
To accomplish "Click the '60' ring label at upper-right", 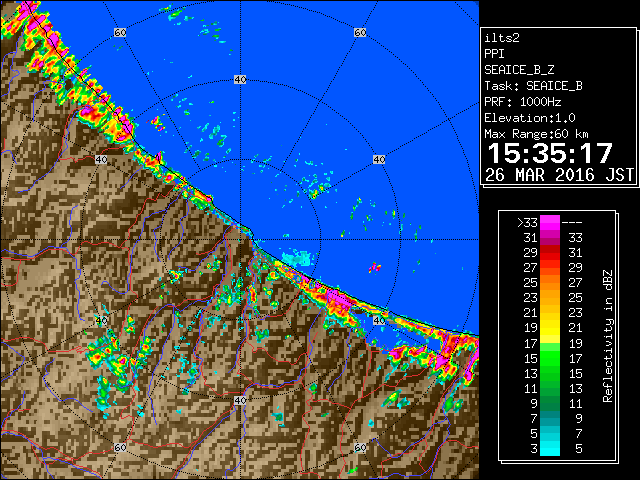I will point(360,32).
